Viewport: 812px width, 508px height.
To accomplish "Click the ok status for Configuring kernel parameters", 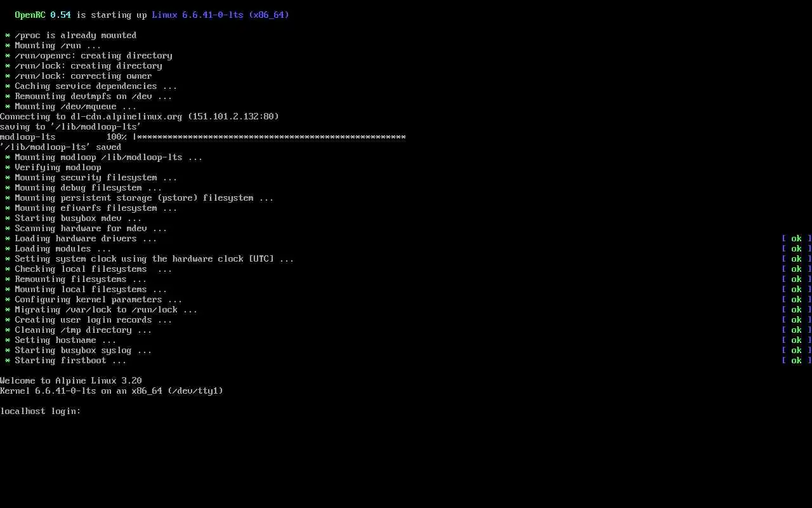I will [x=796, y=299].
